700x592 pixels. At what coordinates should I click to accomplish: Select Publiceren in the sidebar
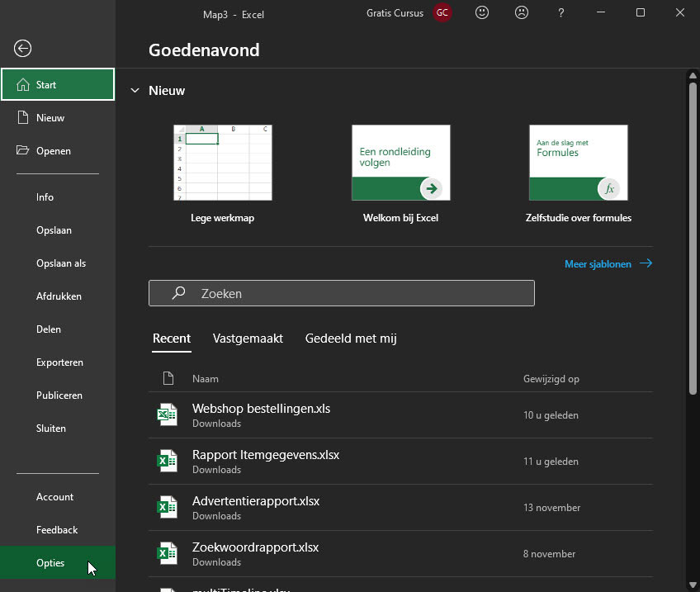click(x=59, y=395)
